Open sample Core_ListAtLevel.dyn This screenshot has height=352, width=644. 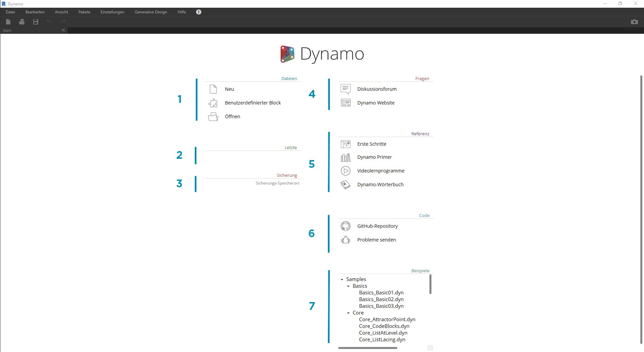383,333
